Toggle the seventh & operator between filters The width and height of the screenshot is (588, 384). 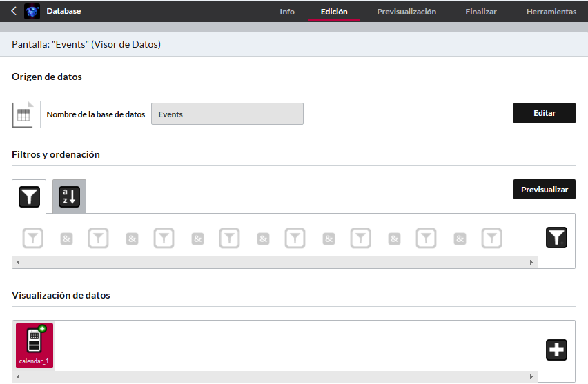click(x=460, y=239)
